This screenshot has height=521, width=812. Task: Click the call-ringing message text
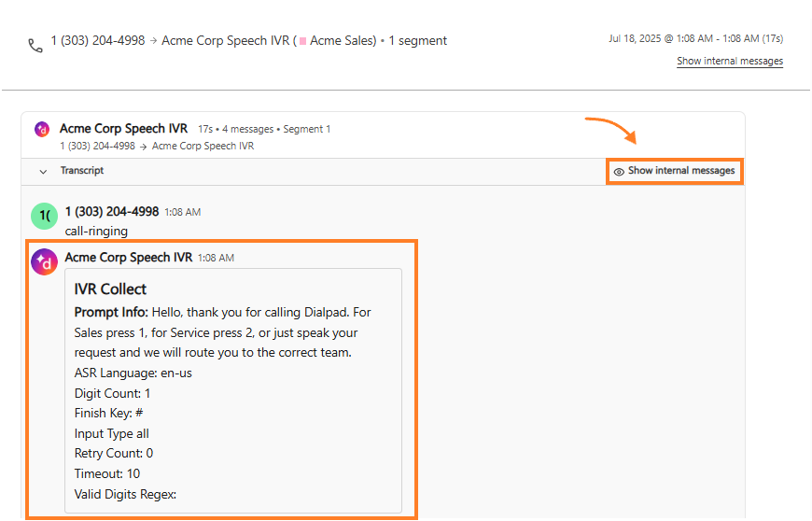[96, 231]
